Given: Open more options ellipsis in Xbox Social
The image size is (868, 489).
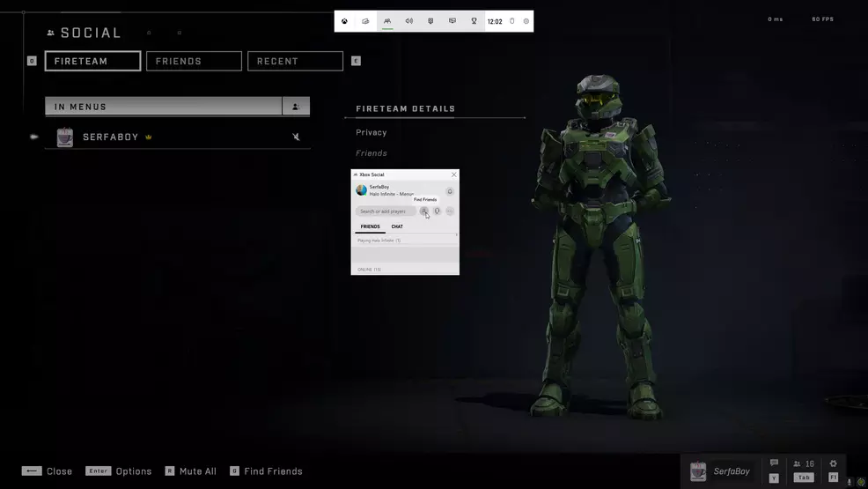Looking at the screenshot, I should click(450, 211).
